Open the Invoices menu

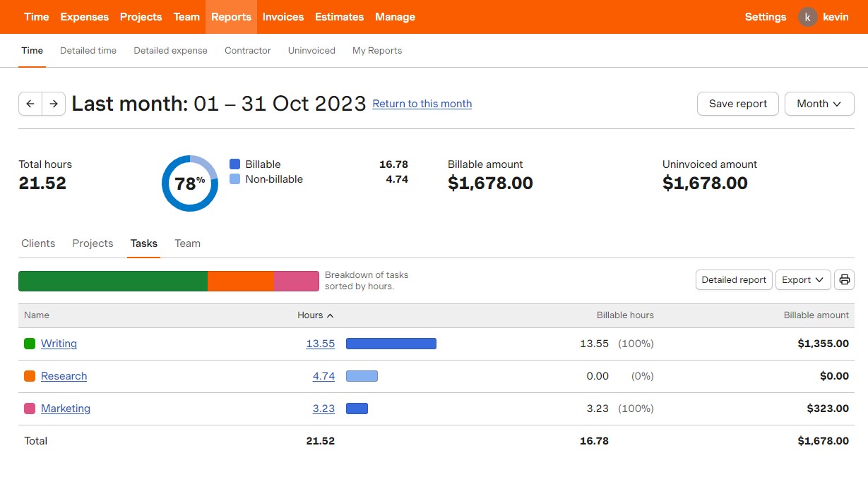pos(283,17)
